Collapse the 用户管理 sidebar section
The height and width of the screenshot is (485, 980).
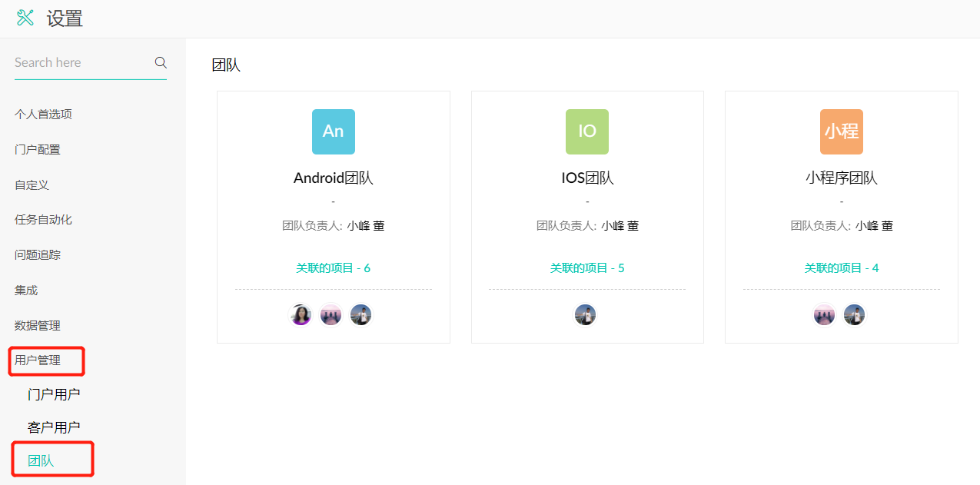[38, 360]
